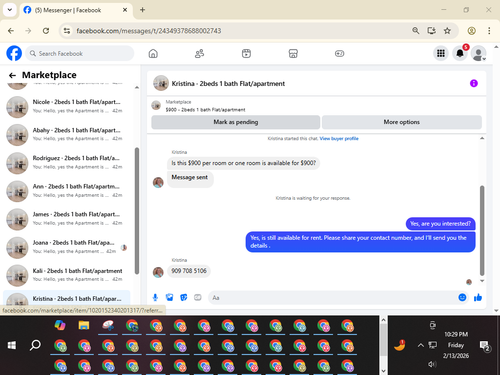Close the Messenger browser tab

click(x=125, y=10)
